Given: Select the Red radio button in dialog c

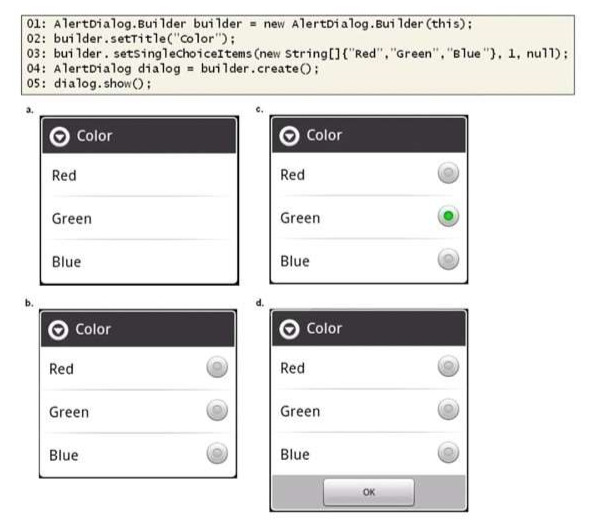Looking at the screenshot, I should point(448,173).
